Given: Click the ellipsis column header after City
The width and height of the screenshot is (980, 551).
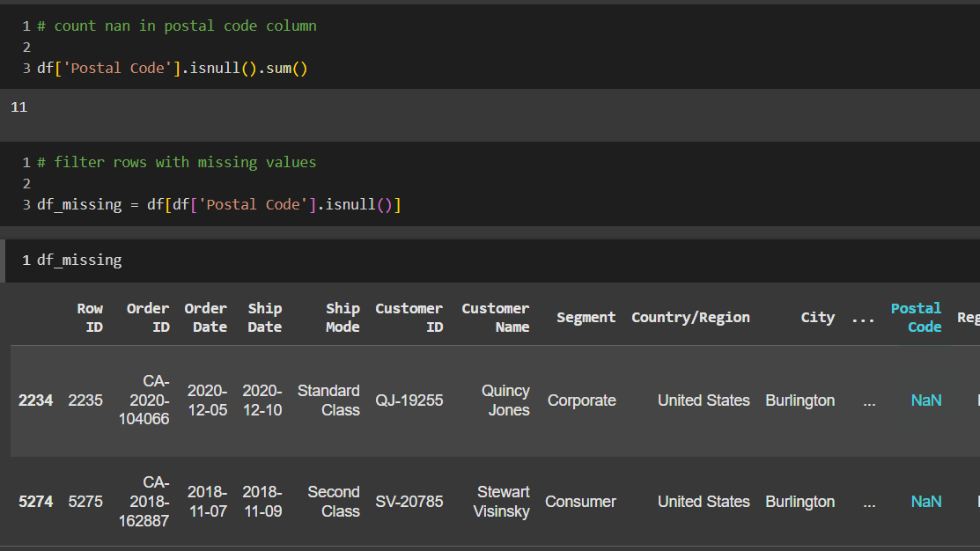Looking at the screenshot, I should tap(863, 318).
